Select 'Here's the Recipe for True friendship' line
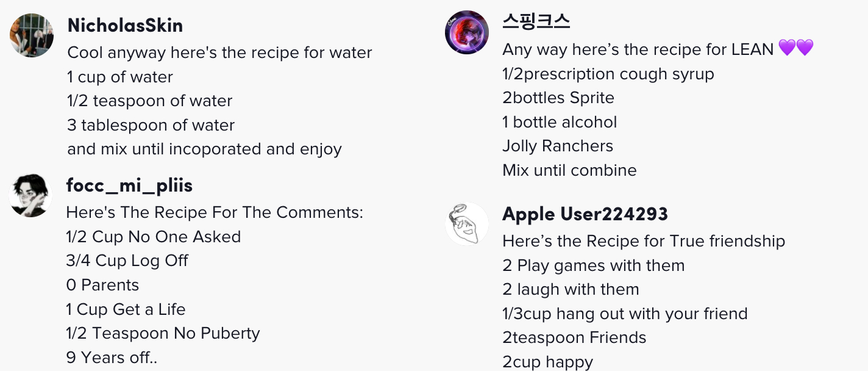This screenshot has height=371, width=868. [x=644, y=242]
